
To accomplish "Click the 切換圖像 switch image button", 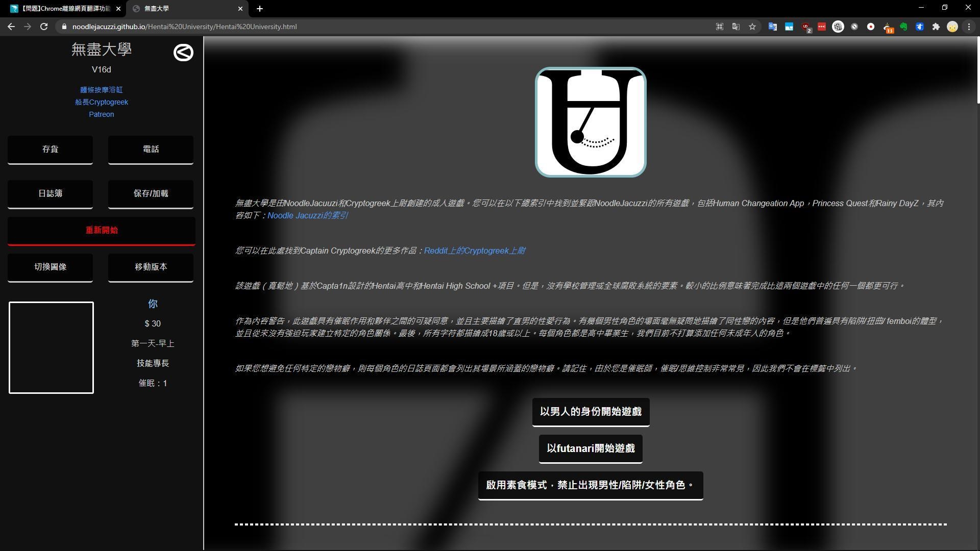I will 50,267.
